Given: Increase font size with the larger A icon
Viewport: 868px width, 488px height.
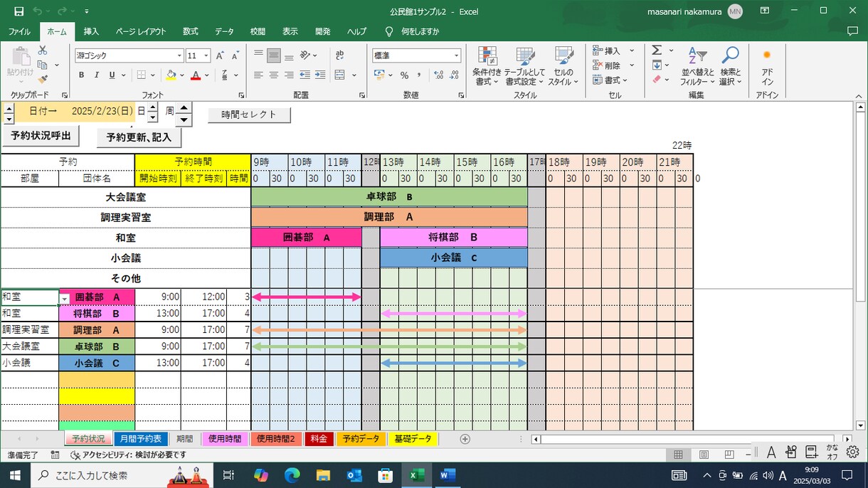Looking at the screenshot, I should click(220, 55).
